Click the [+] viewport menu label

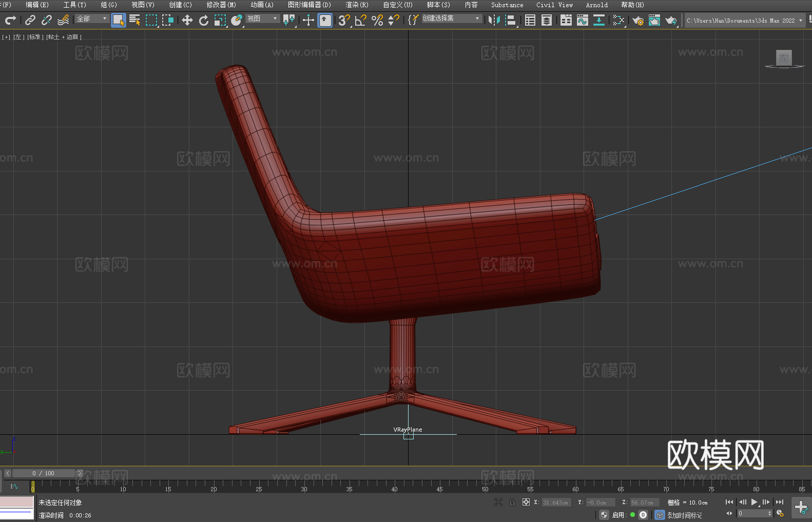coord(6,37)
